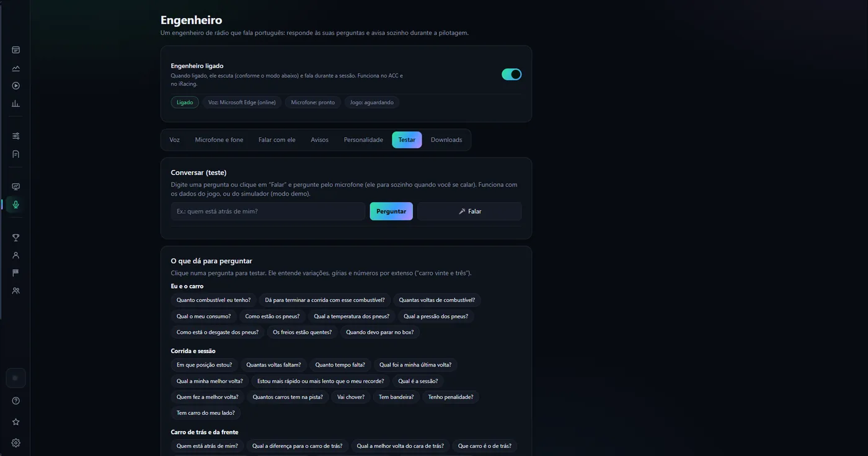Click the Perguntar button
The image size is (868, 456).
(391, 212)
